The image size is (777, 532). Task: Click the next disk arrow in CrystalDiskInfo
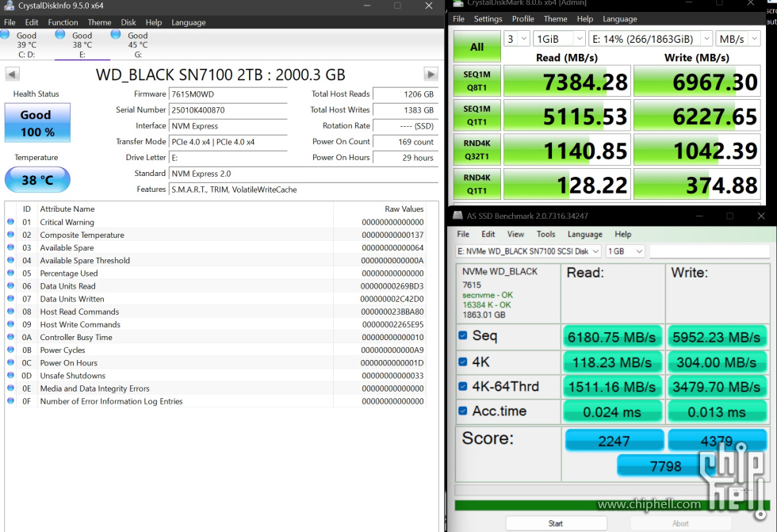[431, 75]
